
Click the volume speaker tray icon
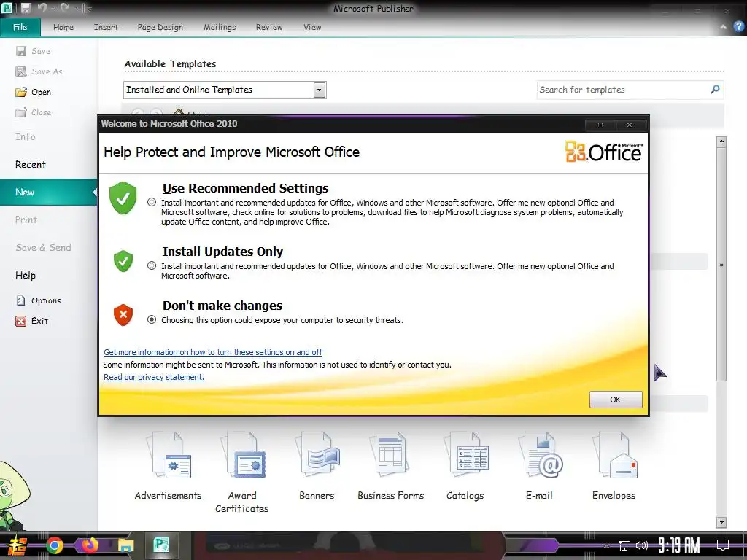tap(642, 545)
